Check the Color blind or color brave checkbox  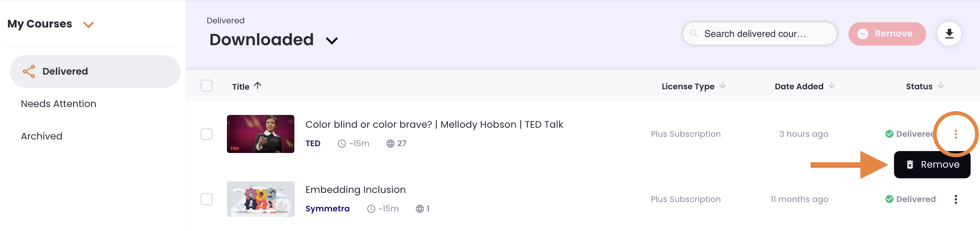[x=207, y=134]
